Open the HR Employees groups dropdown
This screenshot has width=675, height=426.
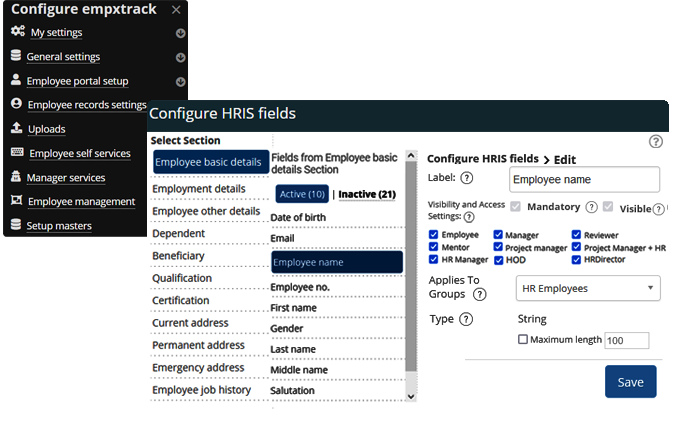click(x=588, y=288)
